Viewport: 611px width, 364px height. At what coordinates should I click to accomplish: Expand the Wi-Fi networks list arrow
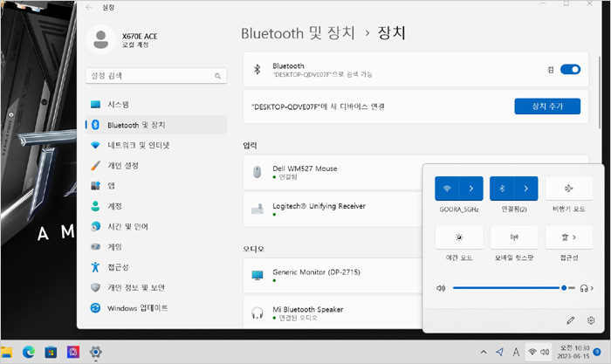[472, 188]
